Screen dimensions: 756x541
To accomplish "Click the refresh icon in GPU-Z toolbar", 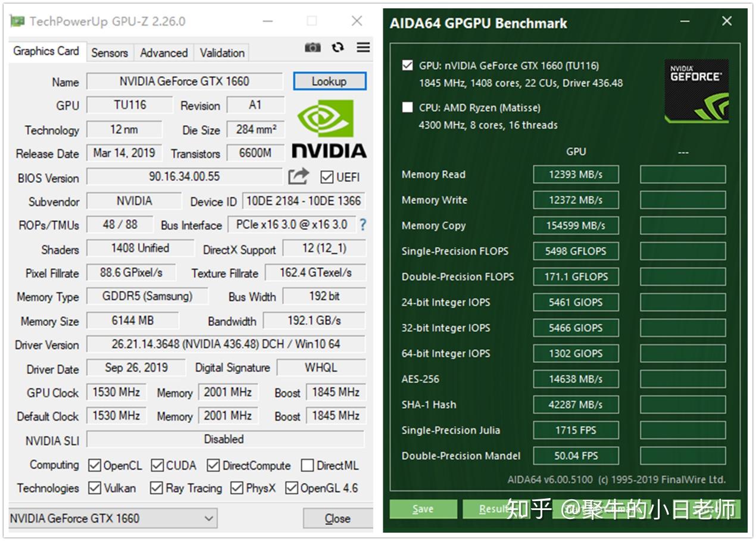I will (x=337, y=48).
